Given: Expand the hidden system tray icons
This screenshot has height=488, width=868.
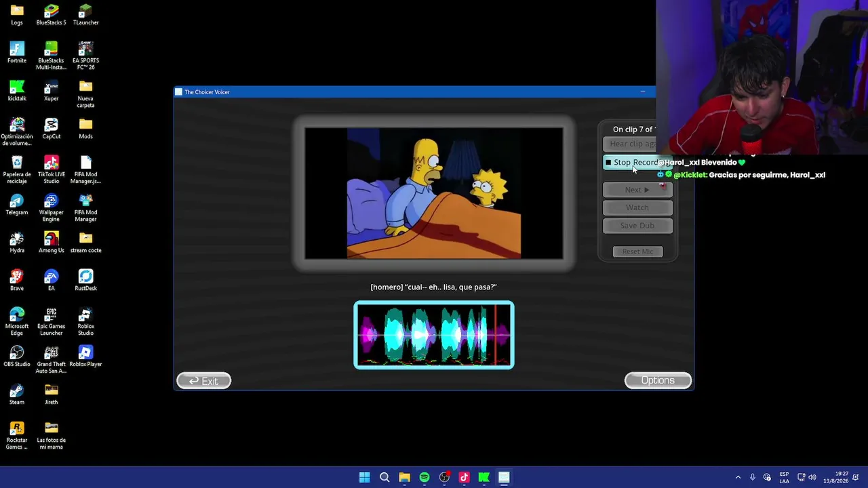Looking at the screenshot, I should tap(738, 477).
